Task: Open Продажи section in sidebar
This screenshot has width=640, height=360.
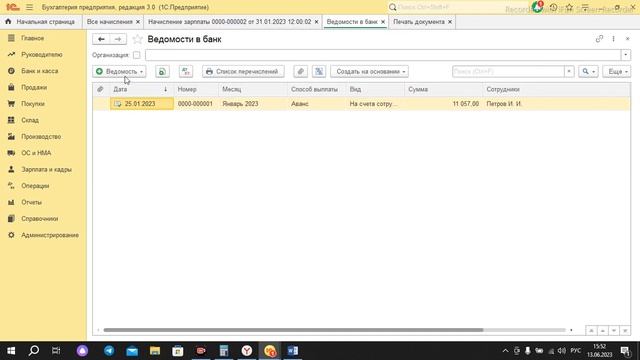Action: (34, 87)
